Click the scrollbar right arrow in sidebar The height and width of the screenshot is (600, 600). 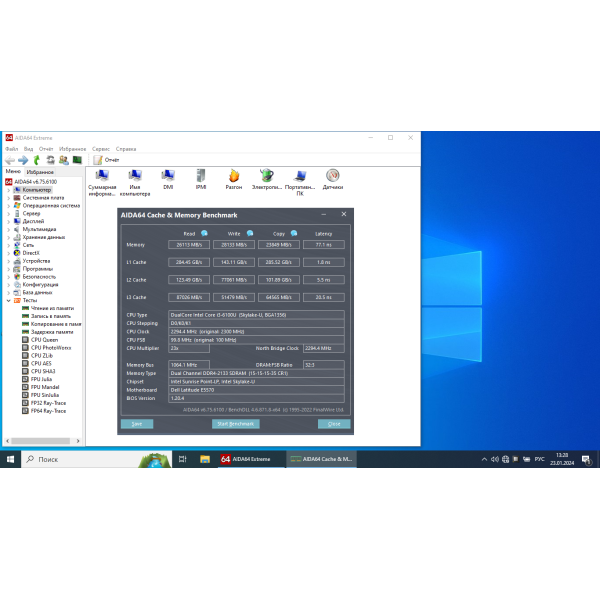coord(78,441)
